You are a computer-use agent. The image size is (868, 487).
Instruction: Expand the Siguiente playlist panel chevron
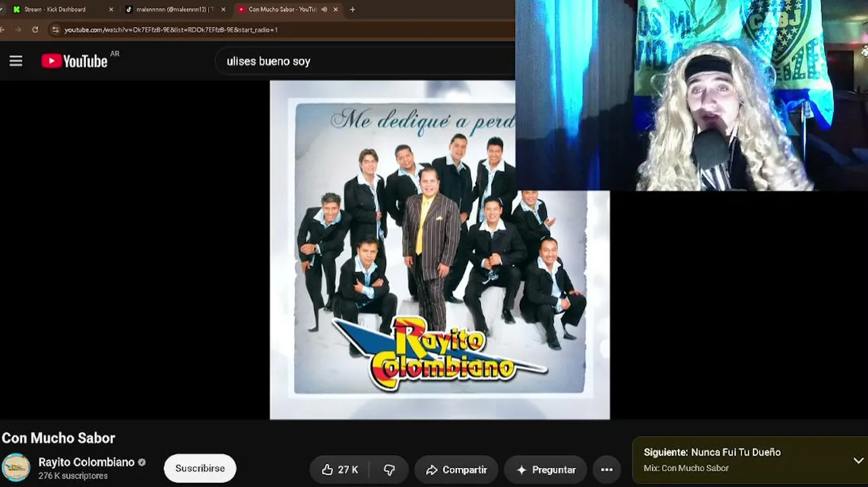[x=858, y=461]
